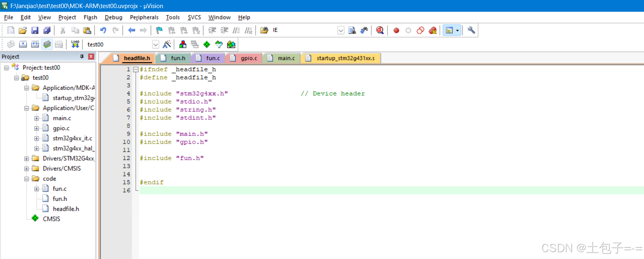Comment out the selected lines
644x259 pixels.
(x=236, y=30)
